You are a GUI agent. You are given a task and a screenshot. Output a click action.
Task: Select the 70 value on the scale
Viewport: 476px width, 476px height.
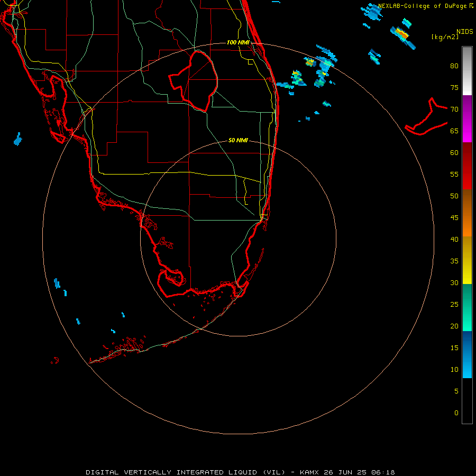(454, 109)
